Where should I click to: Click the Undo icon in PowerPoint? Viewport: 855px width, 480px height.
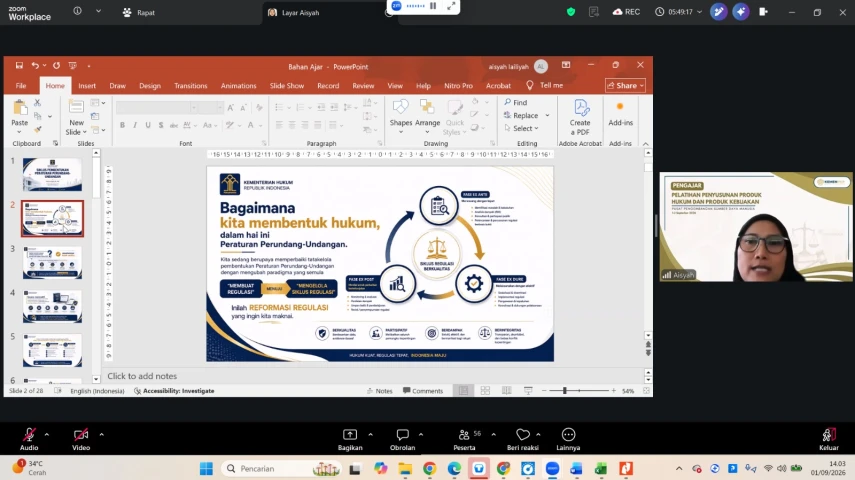pos(35,65)
